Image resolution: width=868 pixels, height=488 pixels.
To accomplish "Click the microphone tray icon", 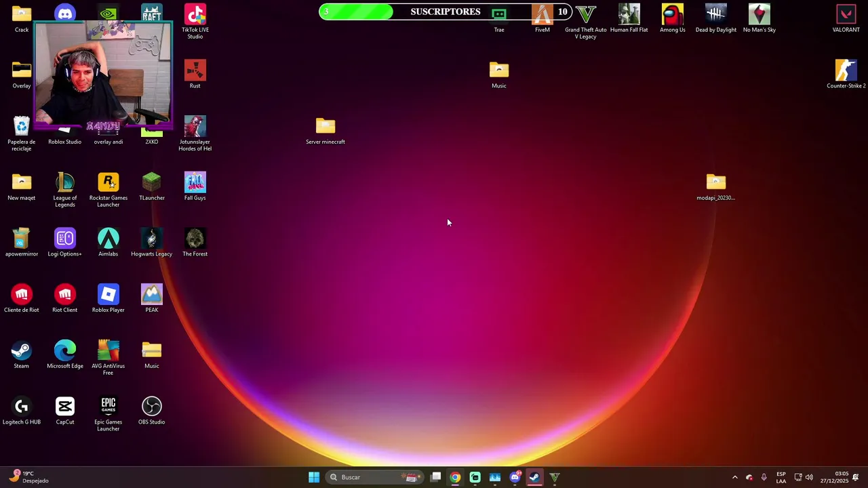I will (764, 477).
